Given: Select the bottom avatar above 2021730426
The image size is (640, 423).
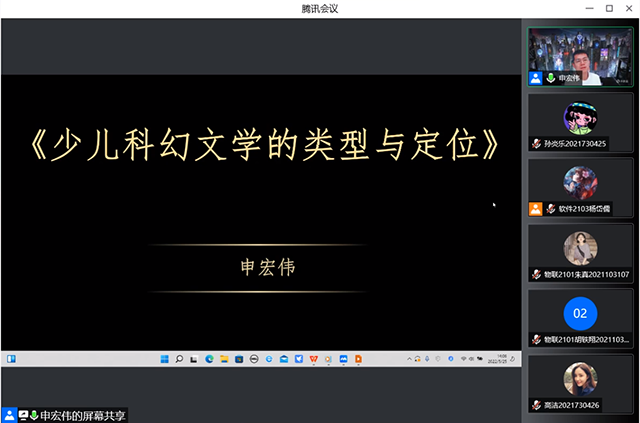Looking at the screenshot, I should 580,379.
